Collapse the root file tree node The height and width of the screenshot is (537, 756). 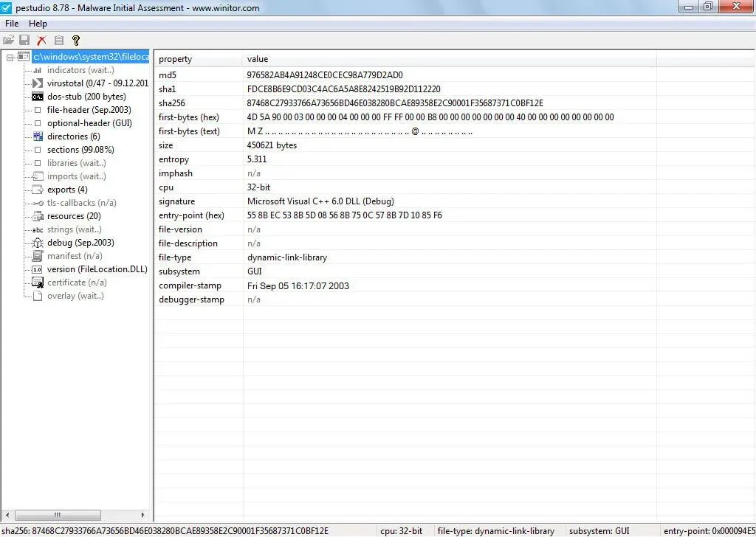pos(10,57)
